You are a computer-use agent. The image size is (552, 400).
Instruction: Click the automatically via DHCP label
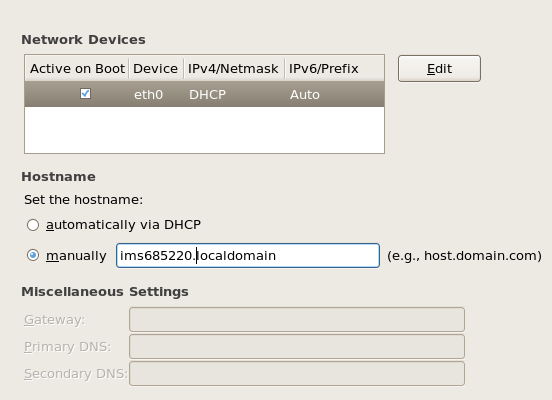tap(124, 225)
